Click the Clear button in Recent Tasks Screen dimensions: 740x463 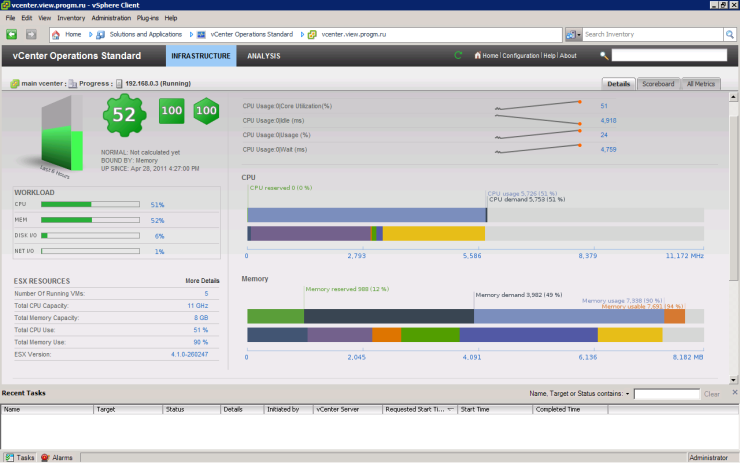[712, 394]
